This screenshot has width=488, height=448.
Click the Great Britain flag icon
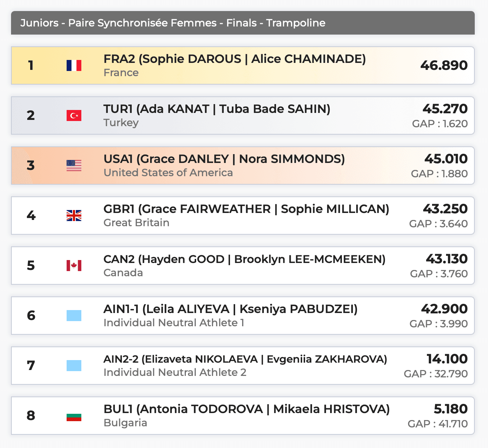tap(74, 216)
